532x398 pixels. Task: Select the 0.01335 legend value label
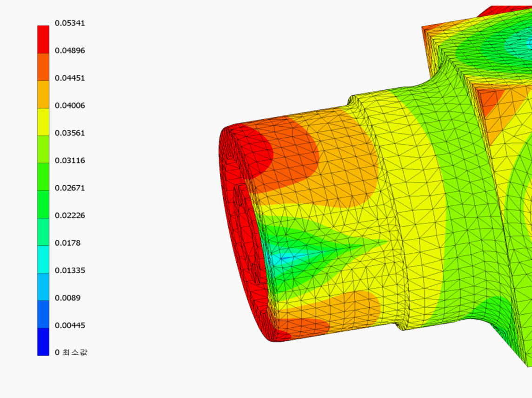pyautogui.click(x=70, y=270)
